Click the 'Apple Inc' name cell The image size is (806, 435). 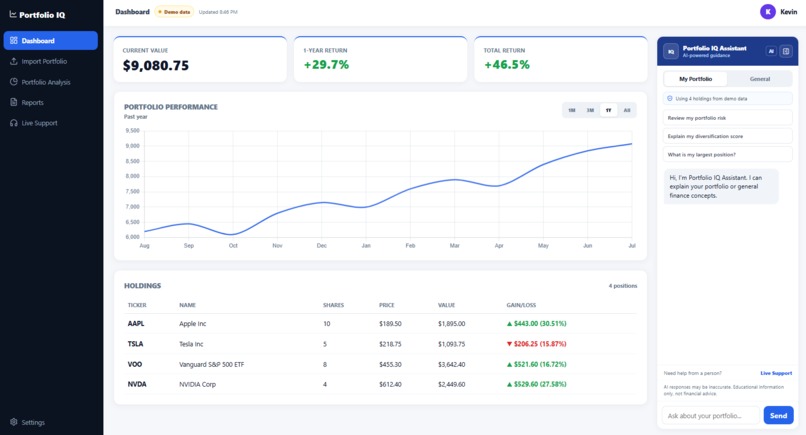(x=192, y=323)
